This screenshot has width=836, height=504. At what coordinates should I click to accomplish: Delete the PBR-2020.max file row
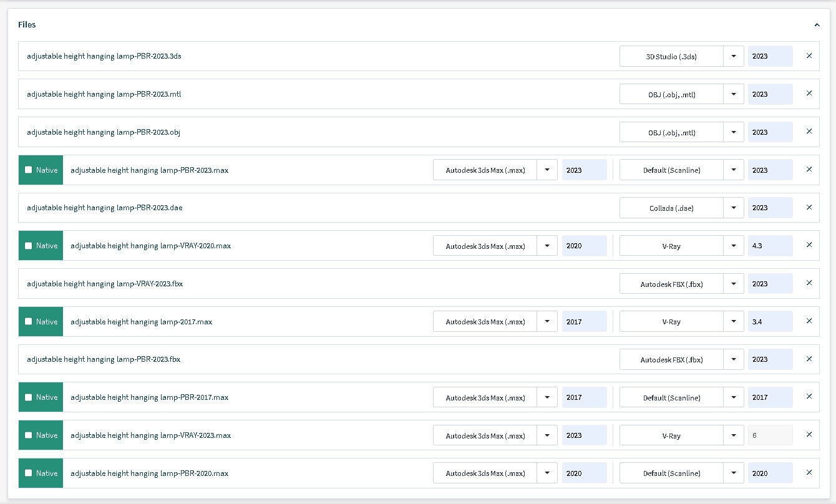click(809, 473)
